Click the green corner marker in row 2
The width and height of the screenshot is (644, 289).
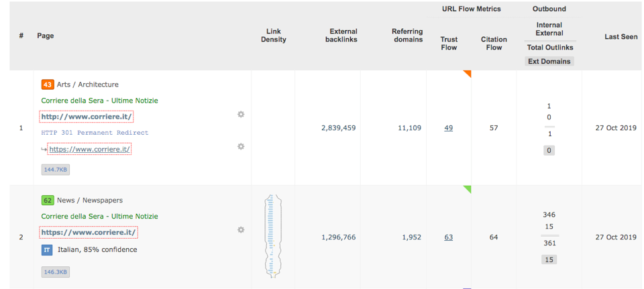pos(468,189)
